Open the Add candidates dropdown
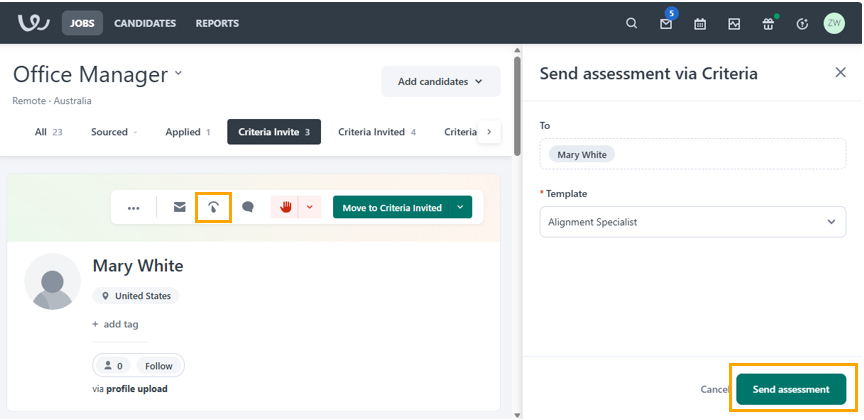The height and width of the screenshot is (420, 864). pos(440,82)
